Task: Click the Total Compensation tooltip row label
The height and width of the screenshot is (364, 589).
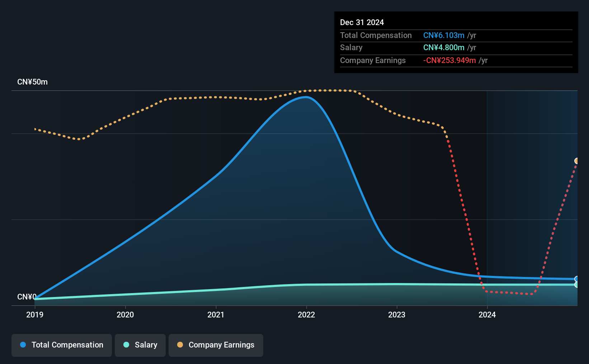Action: click(x=376, y=35)
